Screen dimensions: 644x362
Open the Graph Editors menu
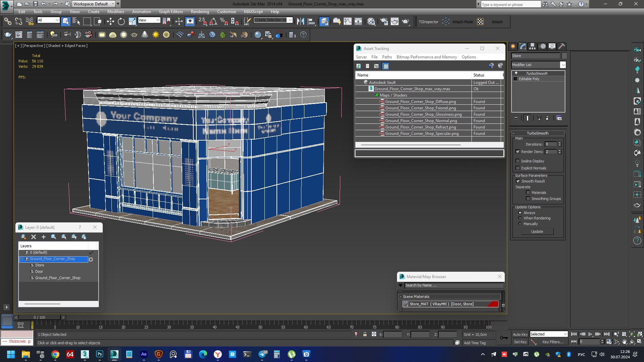click(x=171, y=11)
